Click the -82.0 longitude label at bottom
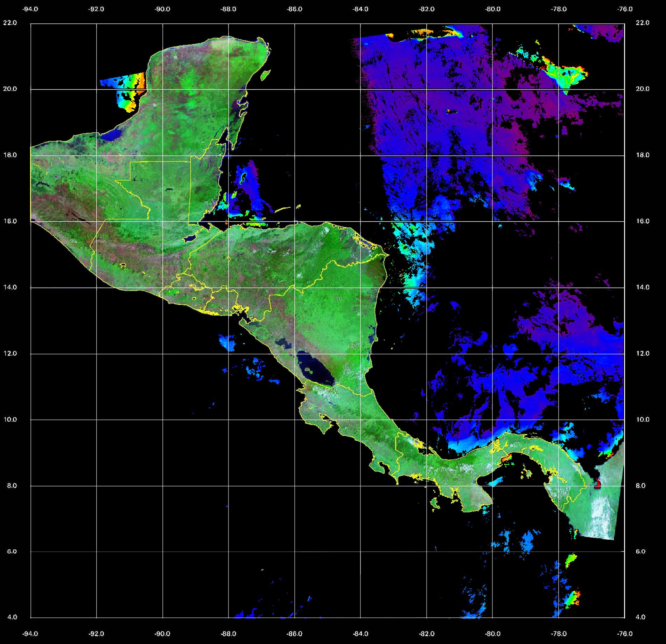This screenshot has height=644, width=666. [x=426, y=634]
